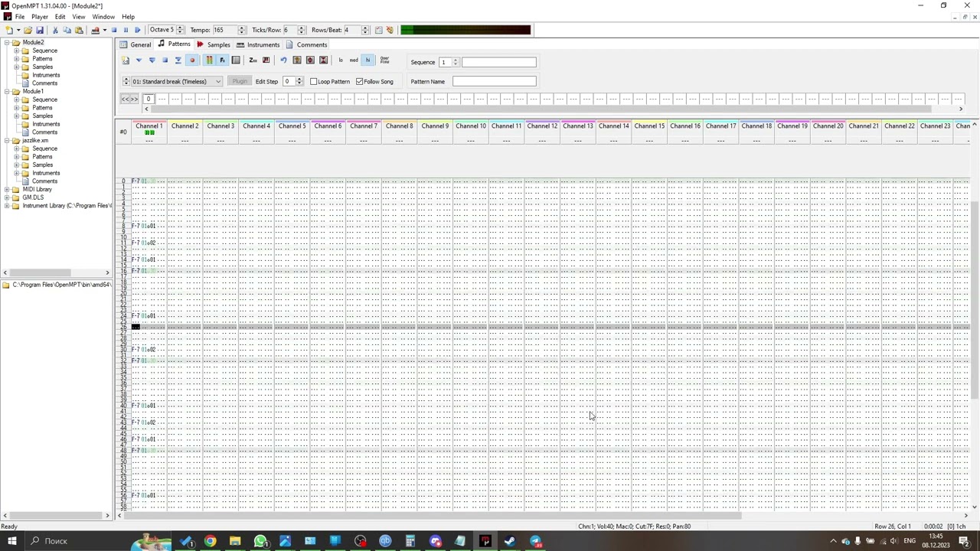
Task: Open the Help menu
Action: click(128, 17)
